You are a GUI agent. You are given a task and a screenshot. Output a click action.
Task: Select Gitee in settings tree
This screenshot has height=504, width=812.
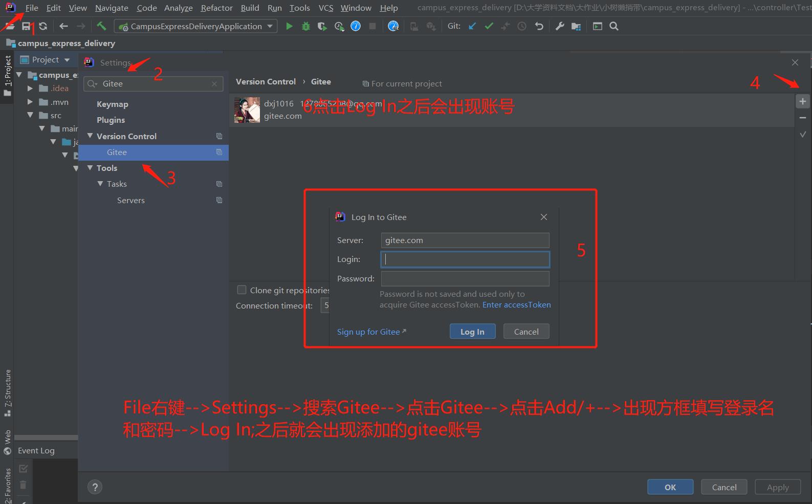153,152
